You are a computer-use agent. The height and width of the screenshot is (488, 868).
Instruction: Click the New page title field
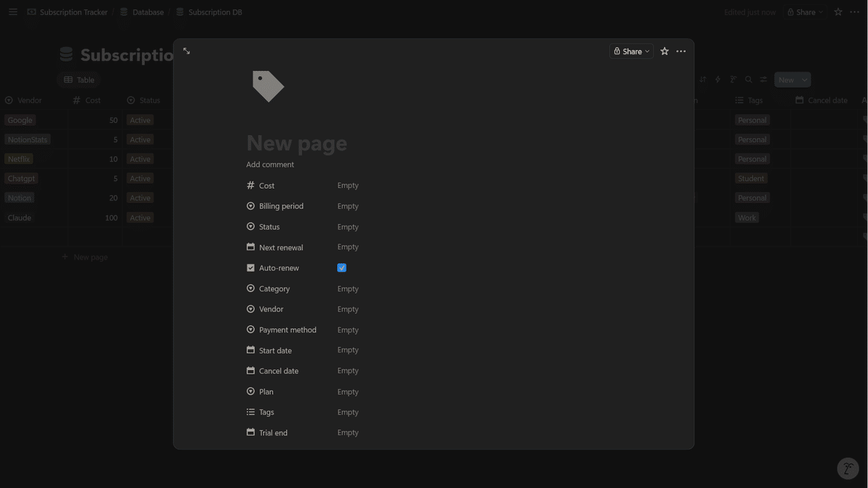pyautogui.click(x=297, y=143)
